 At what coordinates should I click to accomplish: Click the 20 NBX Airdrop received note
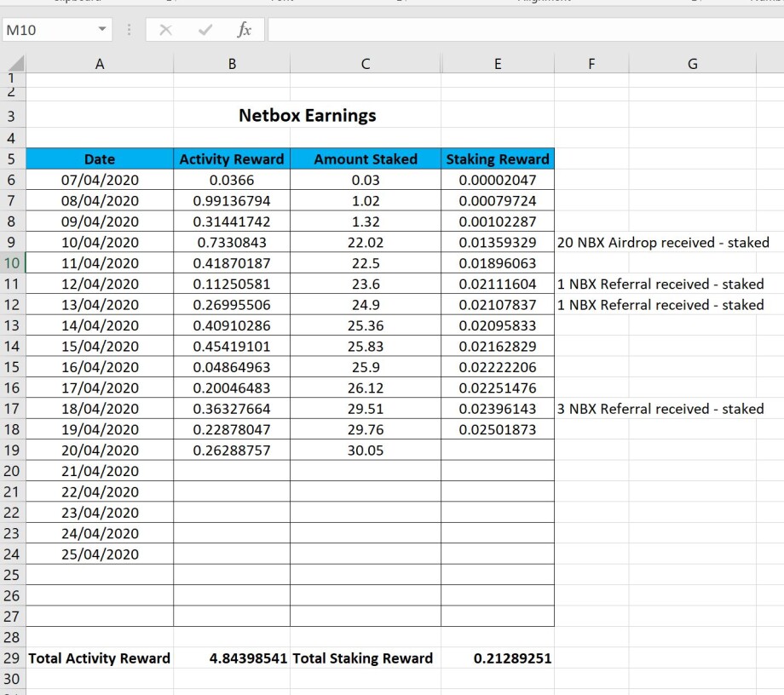[x=663, y=243]
